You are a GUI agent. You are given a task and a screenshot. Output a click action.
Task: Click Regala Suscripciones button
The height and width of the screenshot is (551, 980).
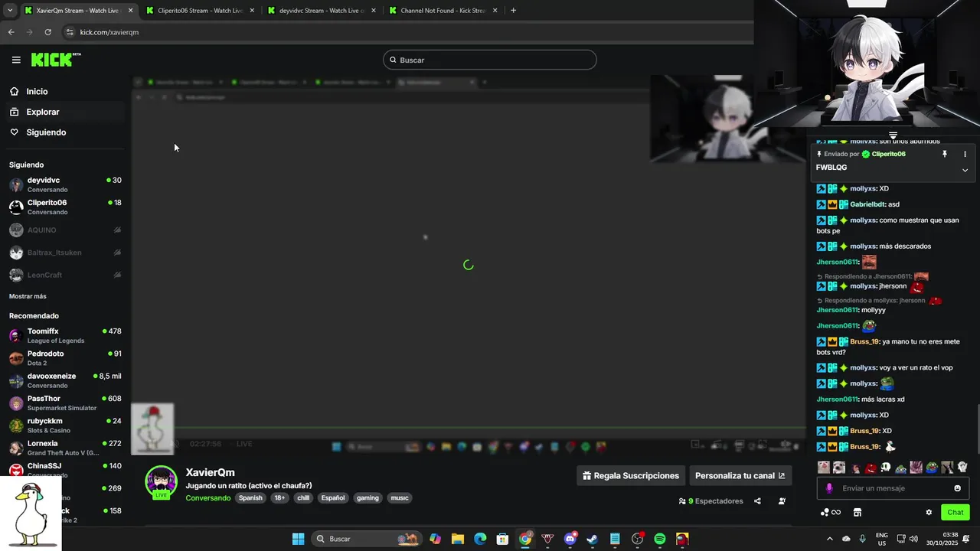[631, 475]
